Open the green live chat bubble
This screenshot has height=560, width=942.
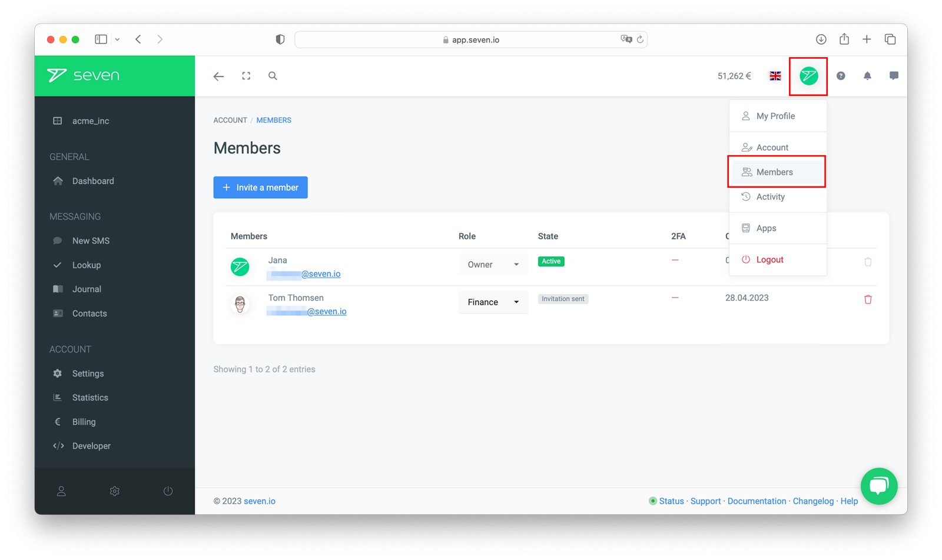click(878, 486)
